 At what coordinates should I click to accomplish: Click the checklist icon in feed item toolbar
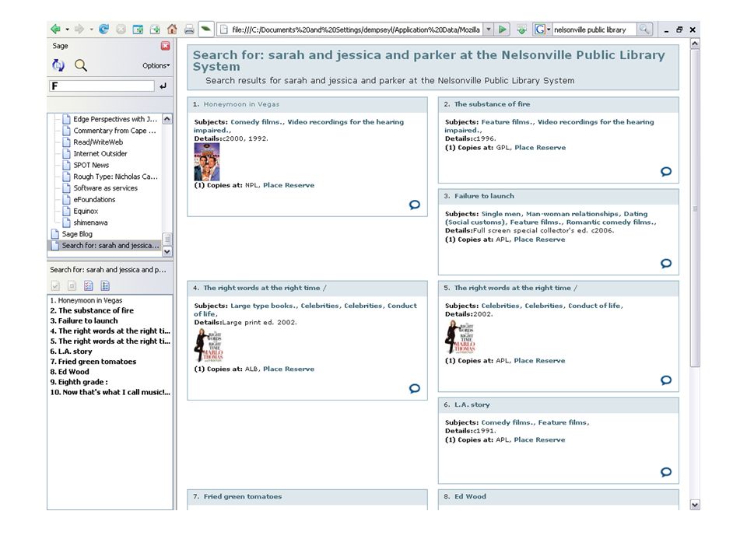coord(89,285)
